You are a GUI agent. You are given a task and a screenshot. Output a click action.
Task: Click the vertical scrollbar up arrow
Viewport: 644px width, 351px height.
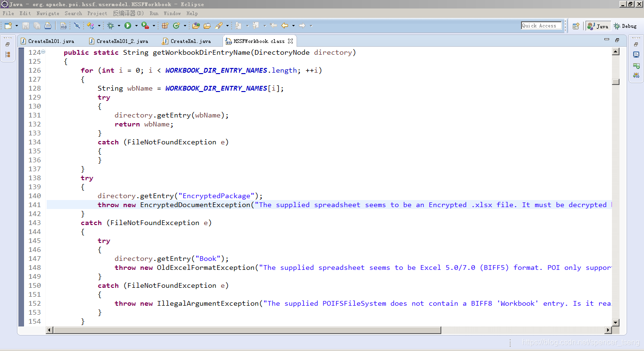[616, 51]
